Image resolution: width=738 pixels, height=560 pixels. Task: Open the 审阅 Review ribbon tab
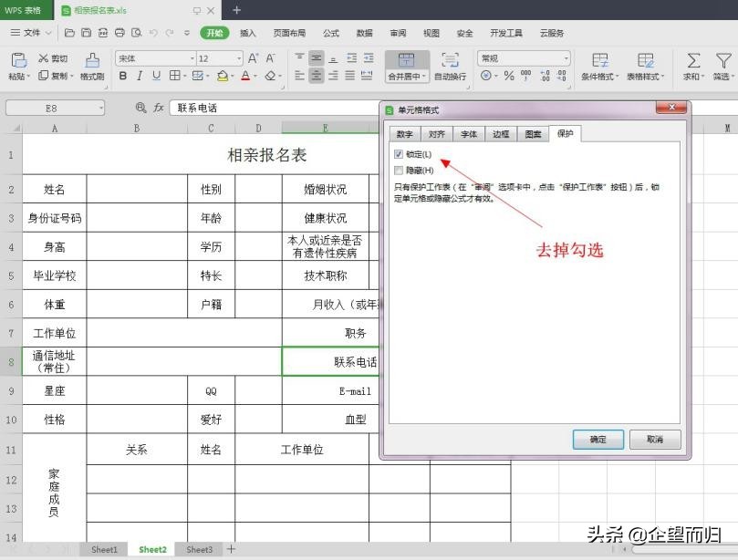pyautogui.click(x=398, y=33)
